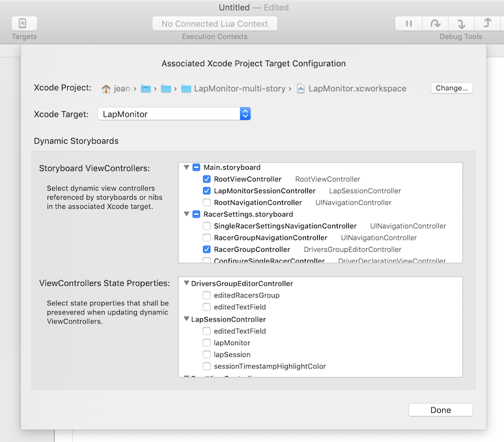Uncheck LapMonitorSessionController checkbox
This screenshot has width=504, height=442.
pyautogui.click(x=206, y=191)
